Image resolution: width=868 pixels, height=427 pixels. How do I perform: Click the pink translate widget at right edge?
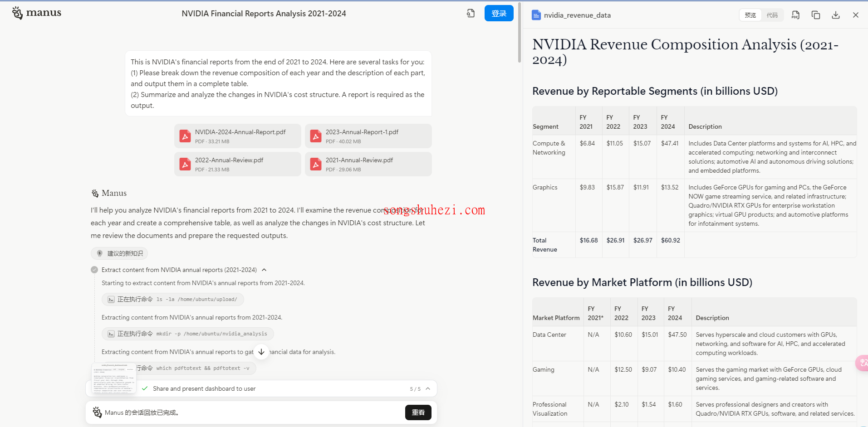coord(862,363)
